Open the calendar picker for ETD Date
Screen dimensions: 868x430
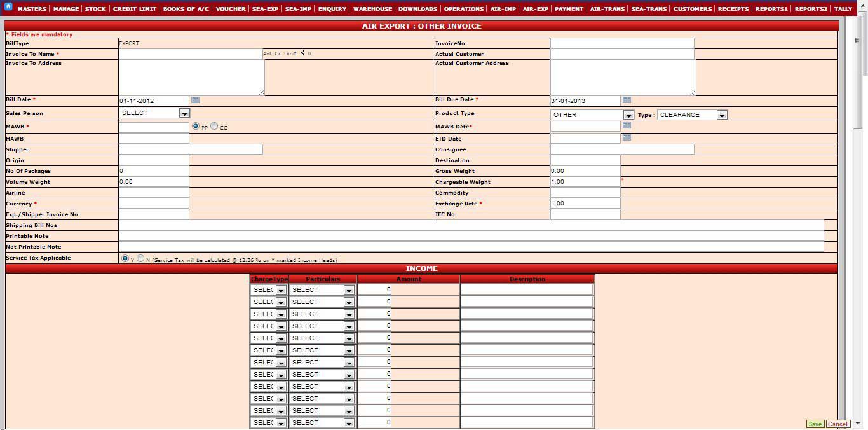coord(627,137)
